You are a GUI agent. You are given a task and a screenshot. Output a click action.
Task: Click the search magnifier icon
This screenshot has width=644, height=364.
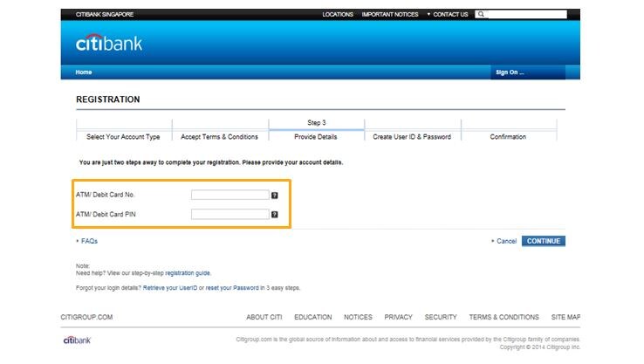[x=481, y=15]
